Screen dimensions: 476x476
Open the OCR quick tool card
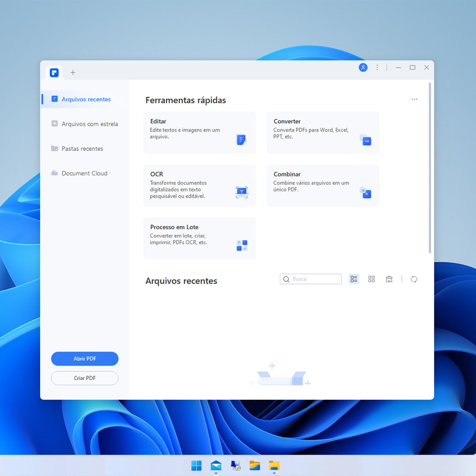coord(200,185)
